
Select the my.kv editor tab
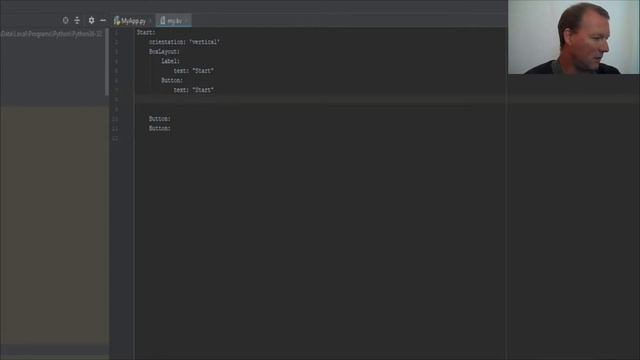[174, 20]
